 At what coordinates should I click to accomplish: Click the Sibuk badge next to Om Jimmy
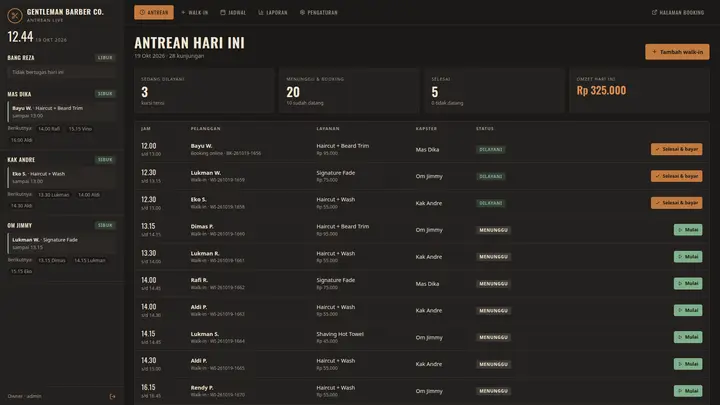pos(105,225)
